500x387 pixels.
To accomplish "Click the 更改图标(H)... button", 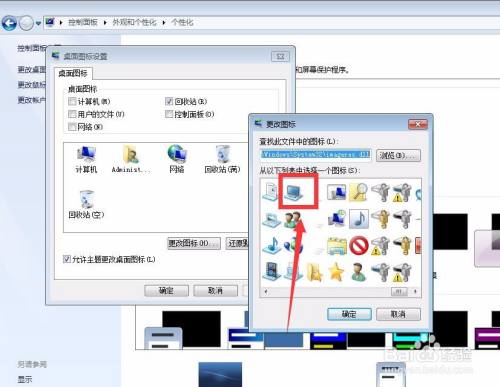I will pyautogui.click(x=194, y=243).
